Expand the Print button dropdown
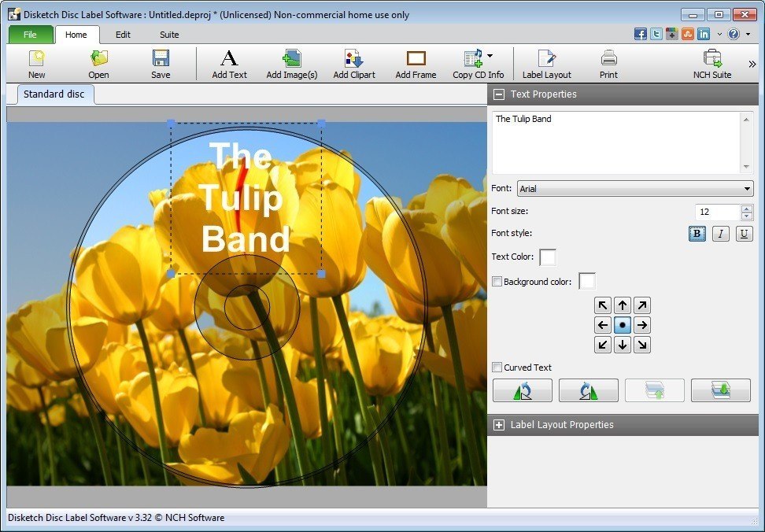The image size is (765, 532). [608, 63]
